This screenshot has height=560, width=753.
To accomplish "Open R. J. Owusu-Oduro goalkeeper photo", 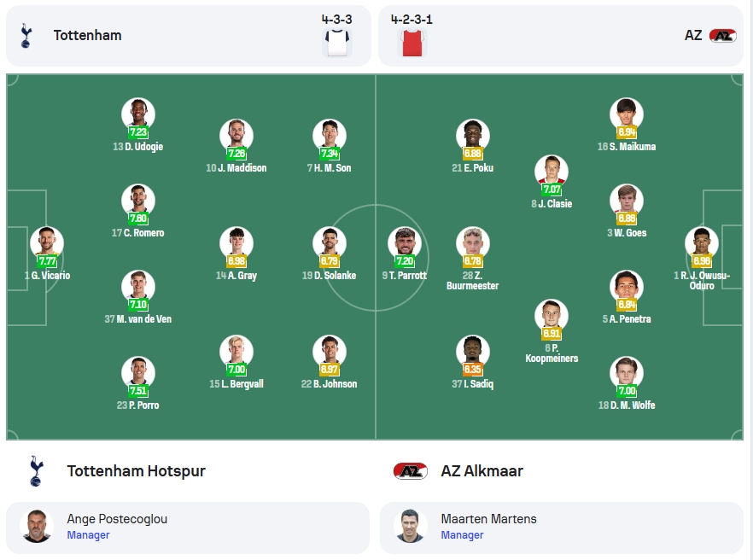I will click(702, 243).
